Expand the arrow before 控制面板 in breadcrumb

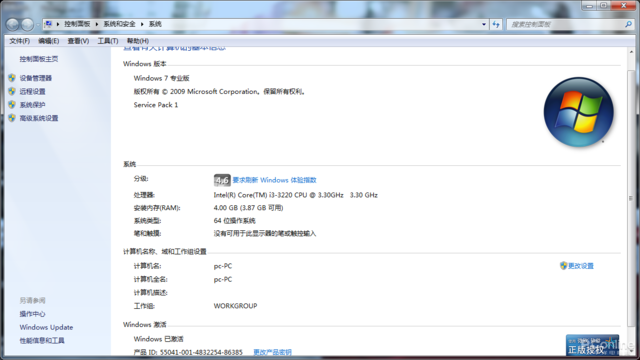click(x=58, y=24)
